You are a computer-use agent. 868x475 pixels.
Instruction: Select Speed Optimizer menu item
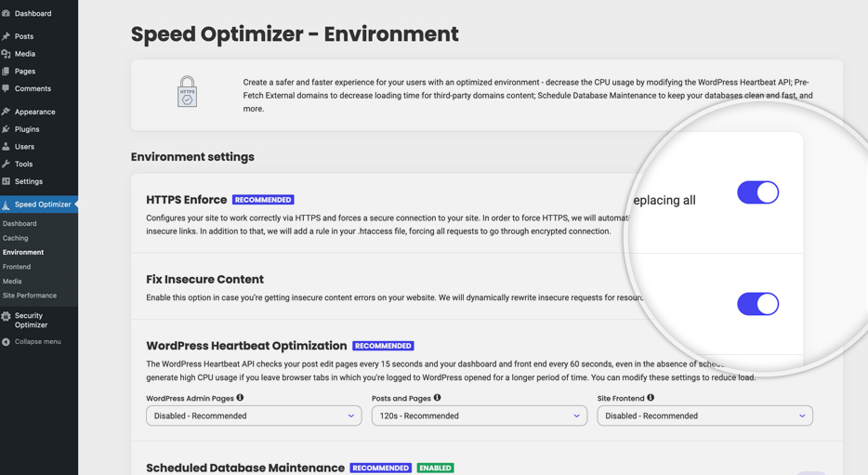(x=39, y=205)
